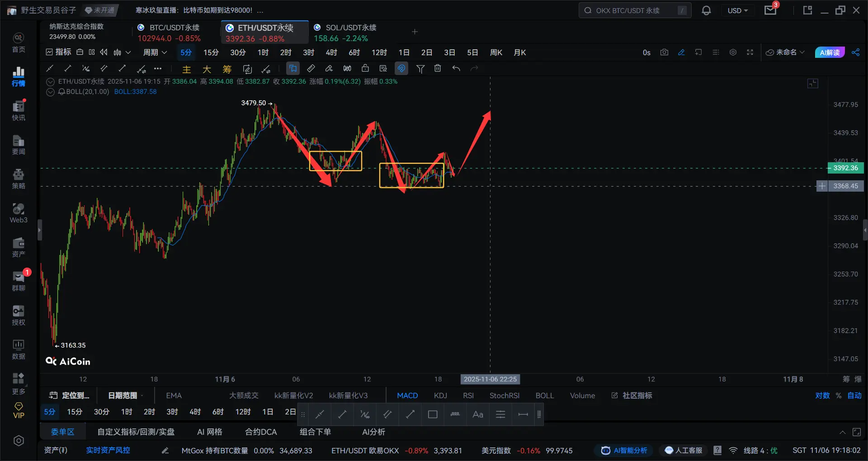Select the 15分 timeframe in top bar
Screen dimensions: 868x461
coord(211,52)
